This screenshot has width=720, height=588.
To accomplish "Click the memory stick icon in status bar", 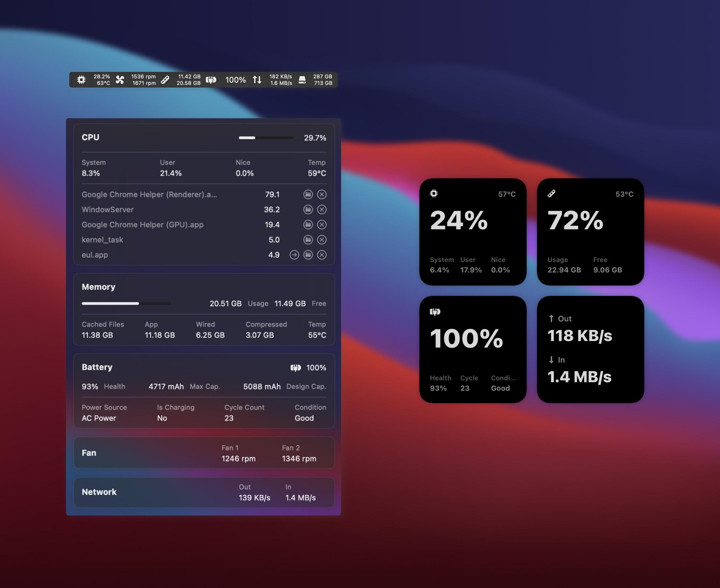I will click(165, 80).
